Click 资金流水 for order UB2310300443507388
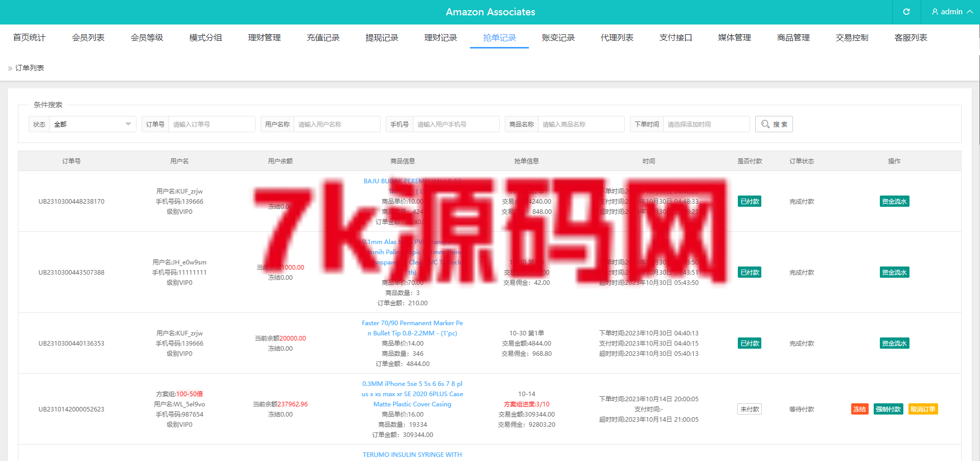The image size is (980, 461). pyautogui.click(x=894, y=272)
